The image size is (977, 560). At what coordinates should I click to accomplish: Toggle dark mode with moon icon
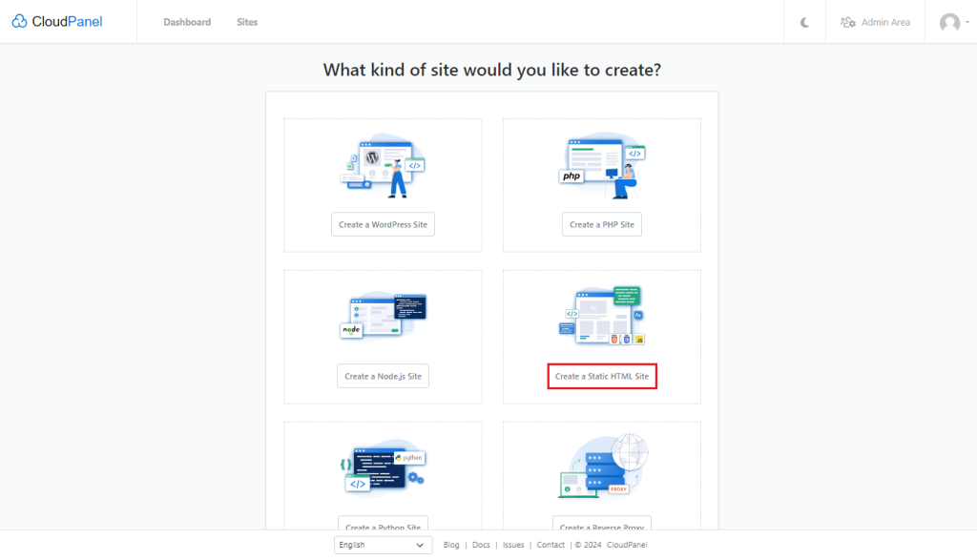(x=804, y=23)
